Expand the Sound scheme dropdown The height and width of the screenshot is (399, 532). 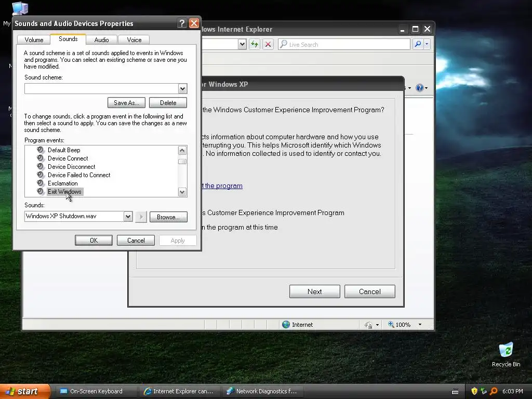tap(182, 89)
